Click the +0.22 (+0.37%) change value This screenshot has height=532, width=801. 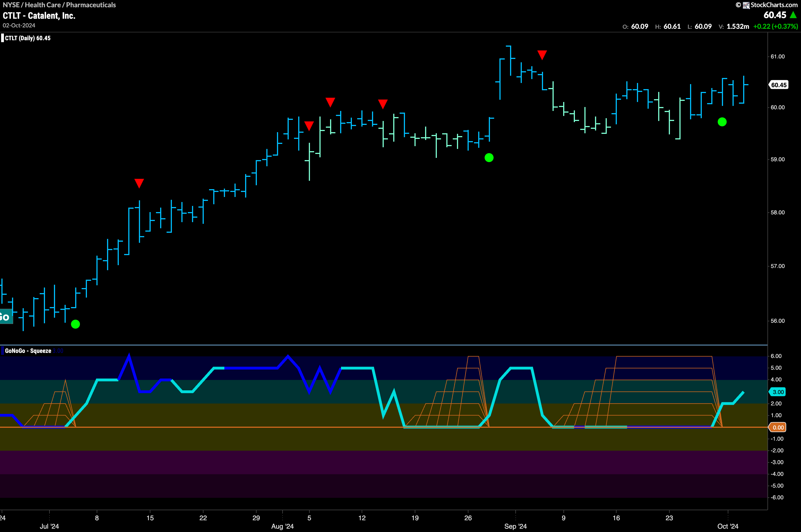click(x=776, y=27)
